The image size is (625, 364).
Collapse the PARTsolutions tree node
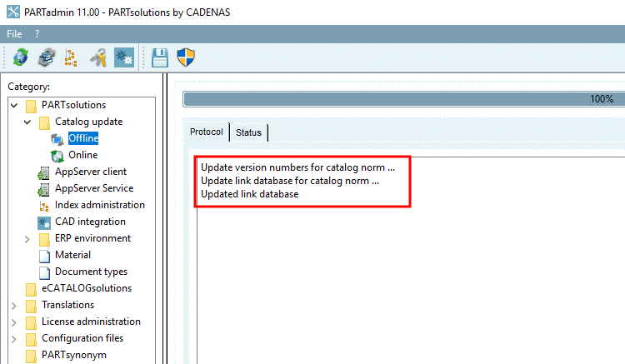tap(14, 106)
